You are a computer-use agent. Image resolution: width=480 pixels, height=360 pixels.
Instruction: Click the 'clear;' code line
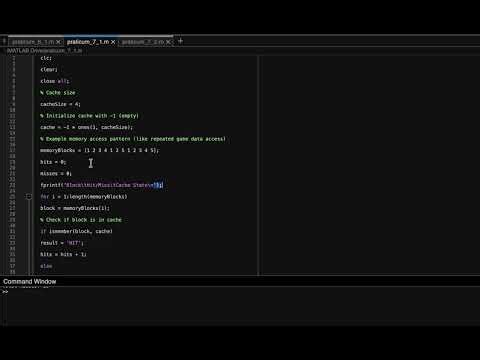click(x=49, y=69)
